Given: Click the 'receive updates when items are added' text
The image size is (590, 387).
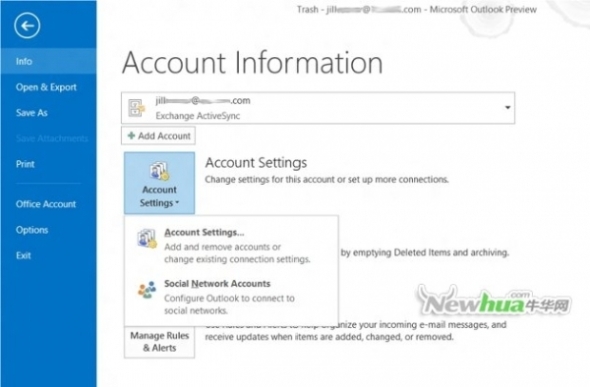Looking at the screenshot, I should [329, 337].
